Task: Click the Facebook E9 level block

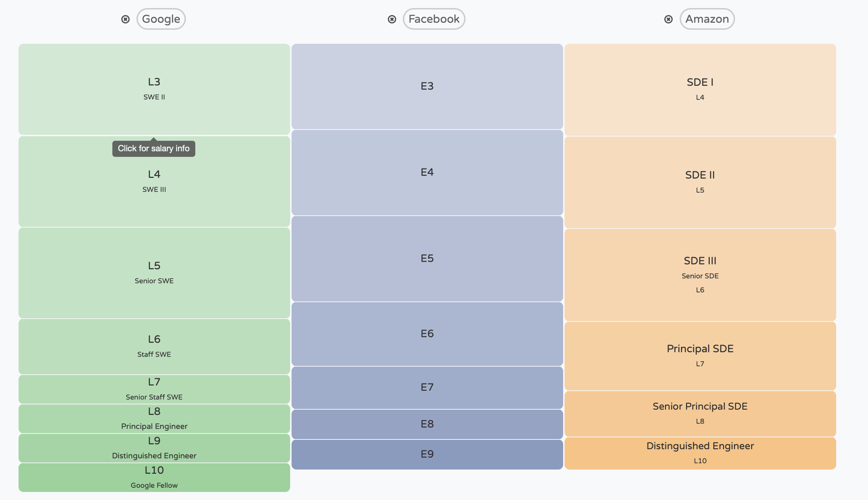Action: pyautogui.click(x=427, y=454)
